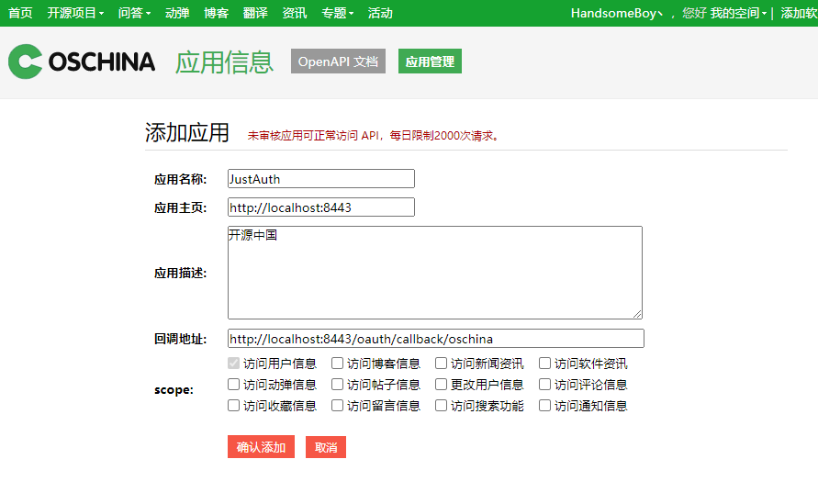Open the 资讯 nav item
Screen dimensions: 818x504
pyautogui.click(x=295, y=13)
